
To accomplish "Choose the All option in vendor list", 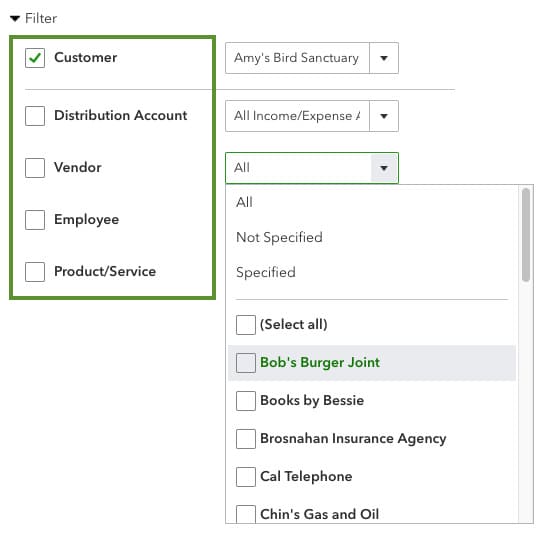I will [244, 202].
